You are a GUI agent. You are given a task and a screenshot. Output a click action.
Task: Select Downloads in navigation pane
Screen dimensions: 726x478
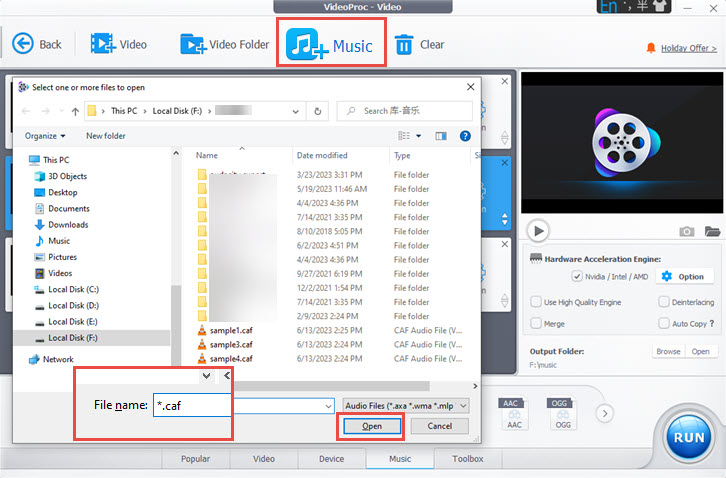coord(68,225)
